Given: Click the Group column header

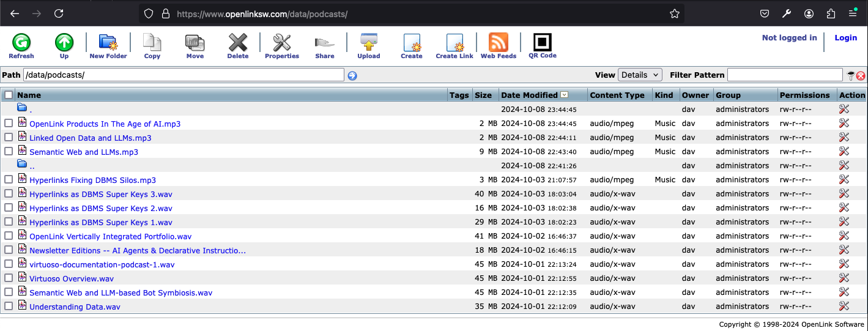Looking at the screenshot, I should (728, 95).
